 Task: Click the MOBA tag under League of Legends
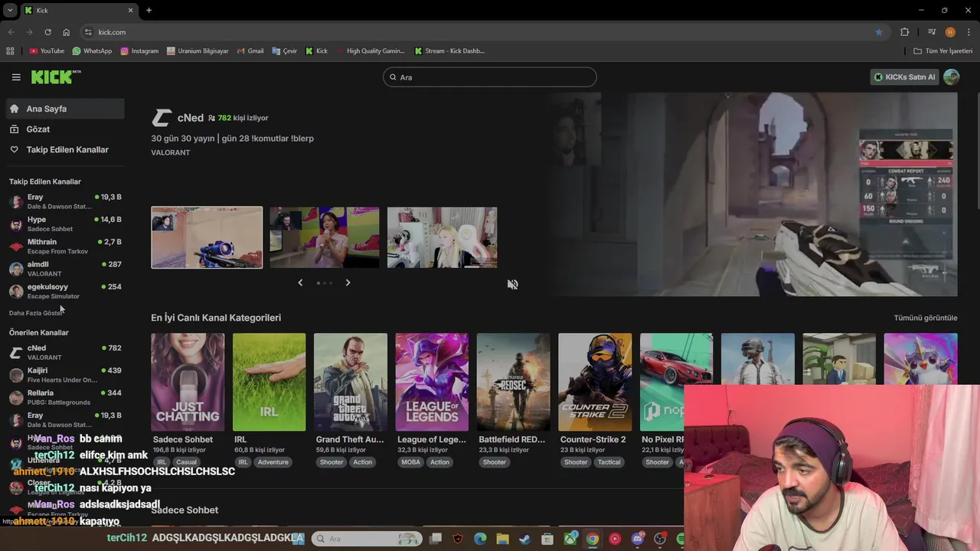[x=410, y=462]
